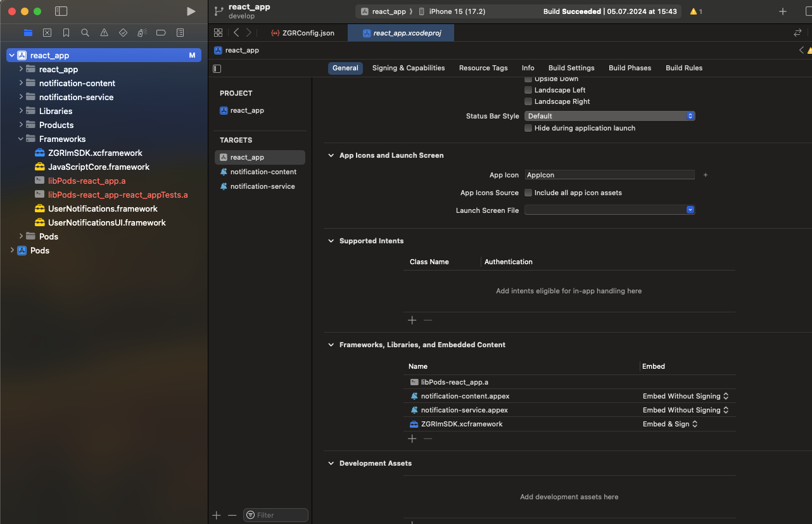Select react_app under PROJECT
Image resolution: width=812 pixels, height=524 pixels.
pos(242,110)
